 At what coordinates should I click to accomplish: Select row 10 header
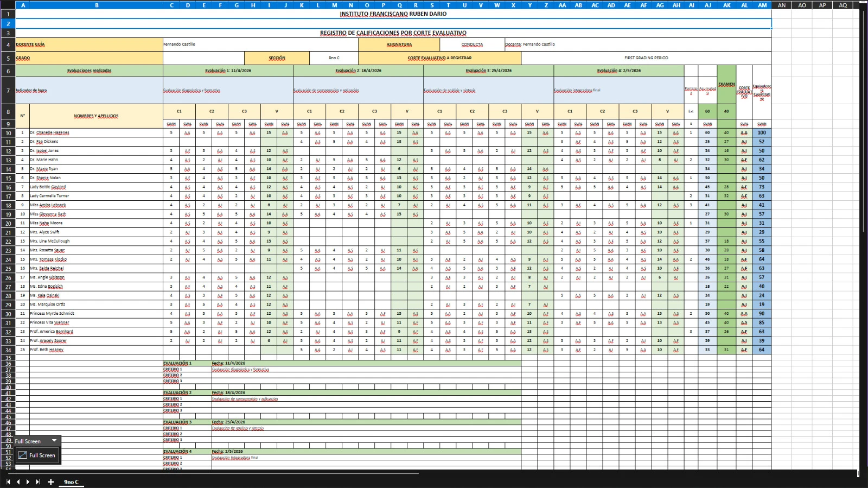(x=8, y=133)
